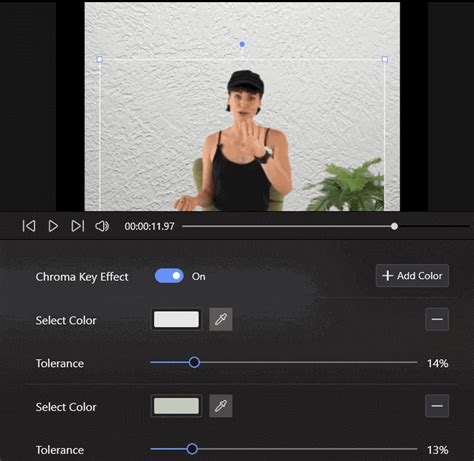The image size is (474, 461).
Task: Click the 13% Tolerance slider handle
Action: tap(192, 449)
